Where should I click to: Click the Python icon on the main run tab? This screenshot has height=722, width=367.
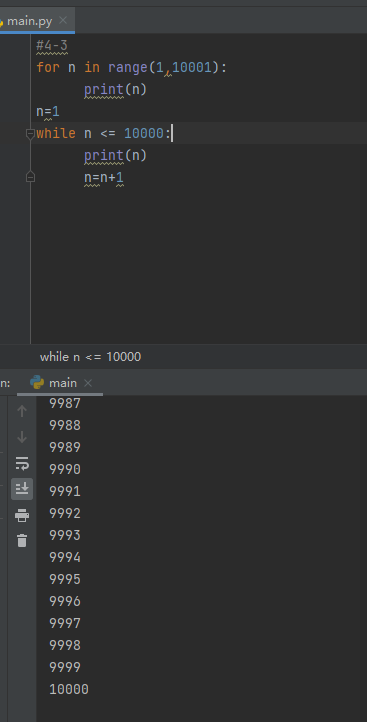[37, 383]
